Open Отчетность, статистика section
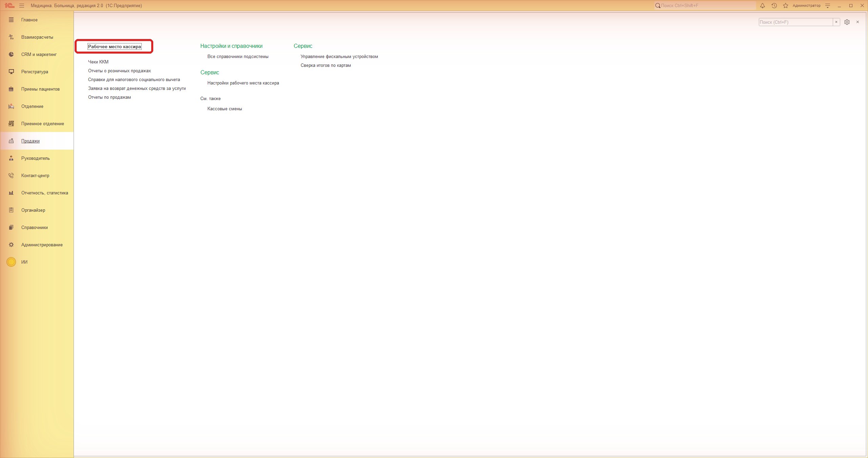Viewport: 868px width, 458px height. click(37, 193)
